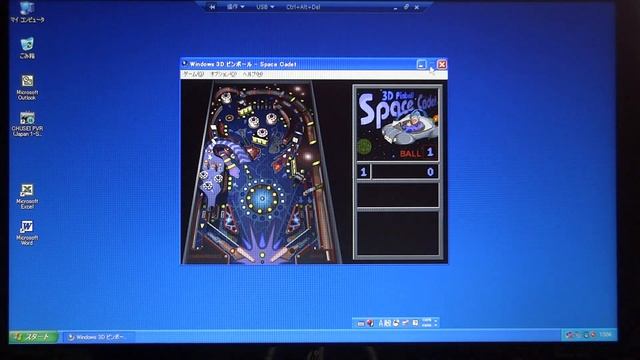Send Ctrl+Alt+Del from the remote toolbar
This screenshot has width=640, height=360.
click(303, 7)
